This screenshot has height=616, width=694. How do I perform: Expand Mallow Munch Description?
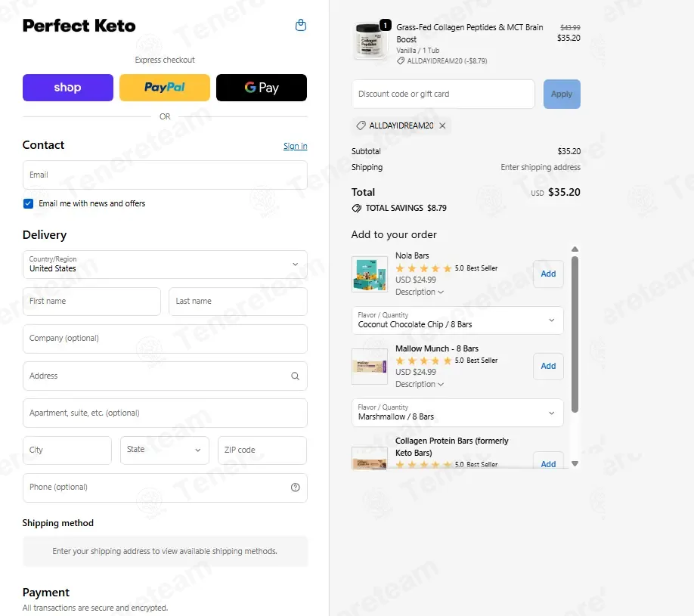[x=419, y=384]
